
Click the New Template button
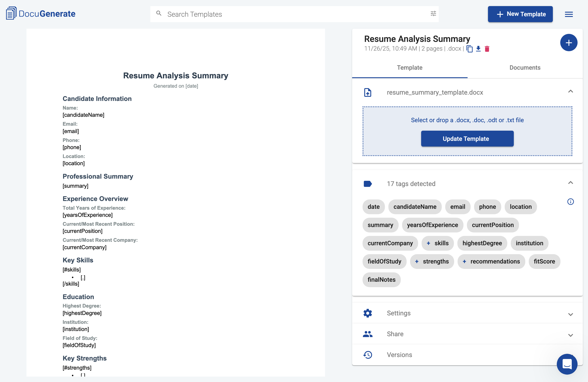tap(520, 14)
